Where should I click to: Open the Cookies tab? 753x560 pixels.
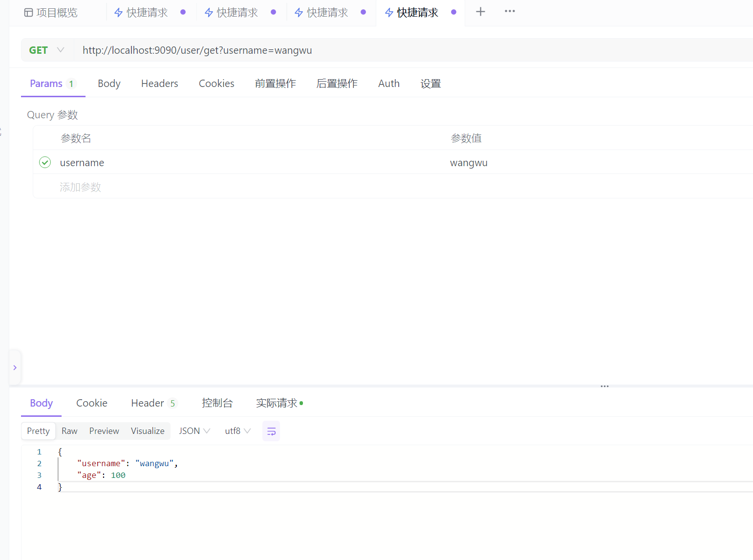tap(216, 84)
